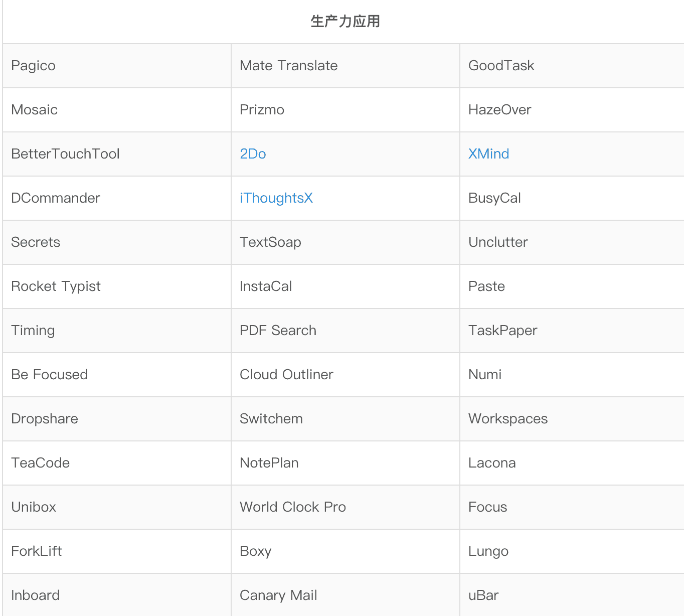Click the ForkLift cell
This screenshot has width=684, height=616.
tap(37, 551)
